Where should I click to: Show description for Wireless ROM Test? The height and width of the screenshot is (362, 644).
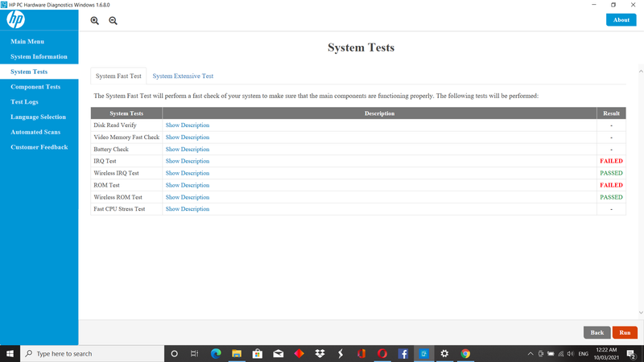pyautogui.click(x=188, y=197)
